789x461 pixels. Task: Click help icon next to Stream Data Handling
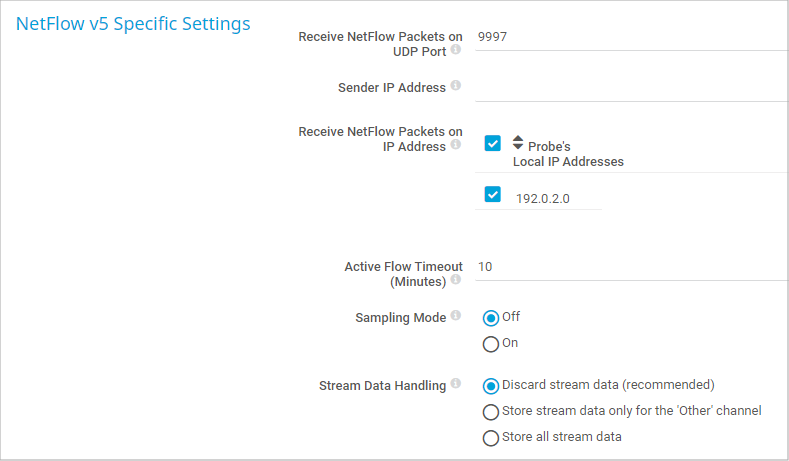[456, 383]
